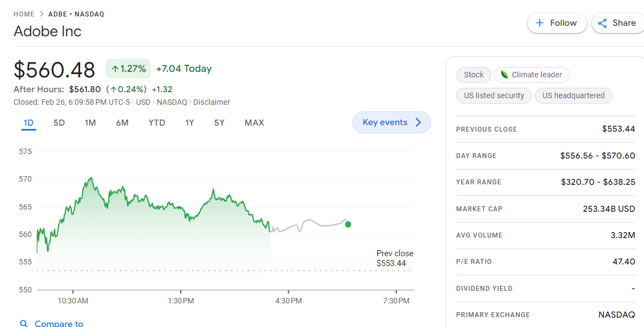Click the green after-hours endpoint dot on chart

click(348, 224)
